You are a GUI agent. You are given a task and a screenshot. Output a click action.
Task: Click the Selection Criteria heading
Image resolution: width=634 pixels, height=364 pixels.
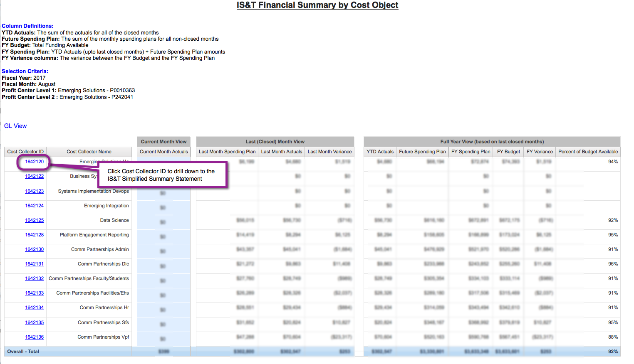tap(25, 71)
